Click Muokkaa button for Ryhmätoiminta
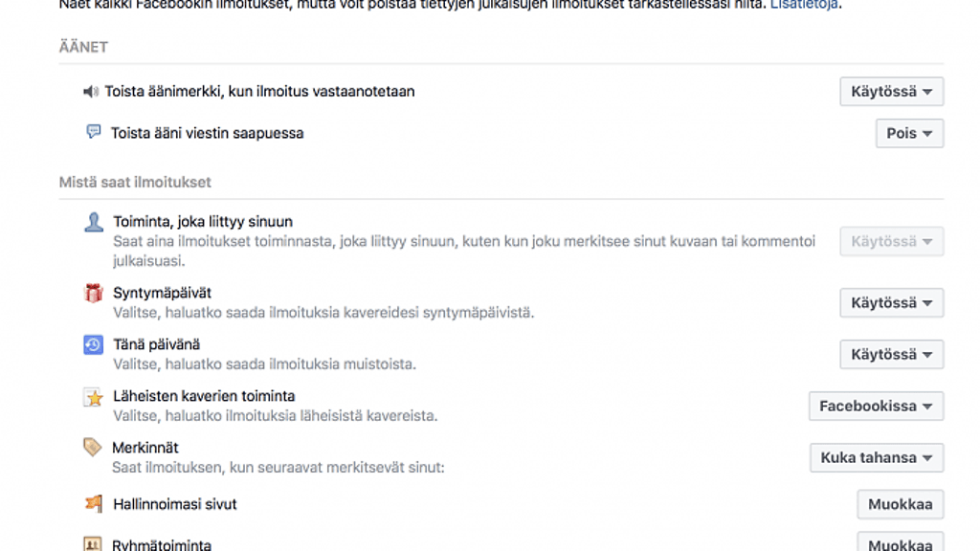 tap(900, 543)
